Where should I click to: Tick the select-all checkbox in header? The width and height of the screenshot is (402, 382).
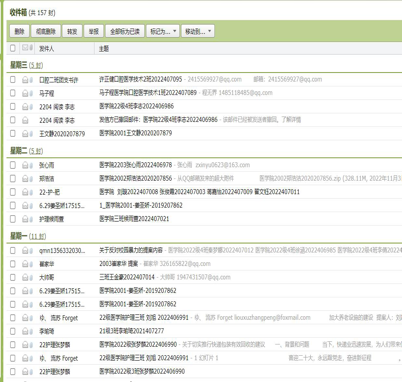[13, 48]
